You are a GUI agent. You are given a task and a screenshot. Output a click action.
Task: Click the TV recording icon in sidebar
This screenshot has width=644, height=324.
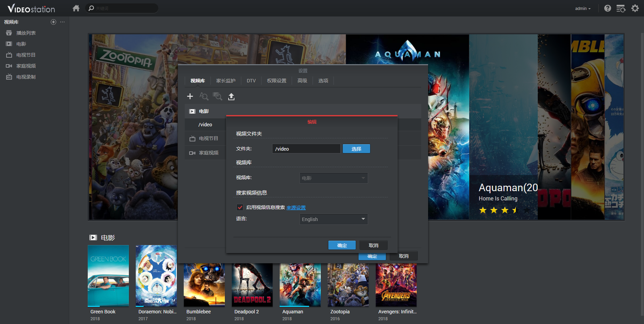[x=9, y=77]
